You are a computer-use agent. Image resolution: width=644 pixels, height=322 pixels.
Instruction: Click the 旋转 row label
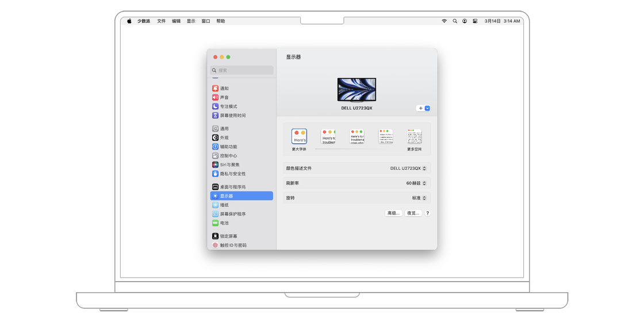(x=290, y=198)
